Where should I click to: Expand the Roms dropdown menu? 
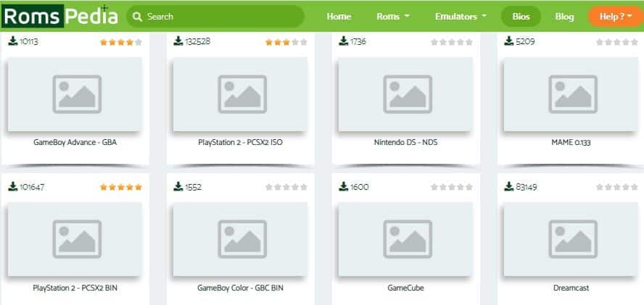click(x=393, y=17)
